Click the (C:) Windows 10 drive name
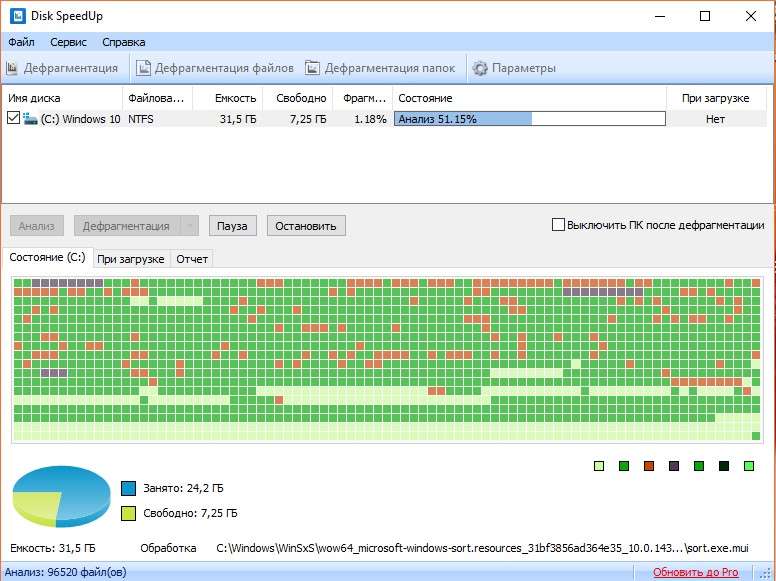776x581 pixels. click(x=80, y=119)
